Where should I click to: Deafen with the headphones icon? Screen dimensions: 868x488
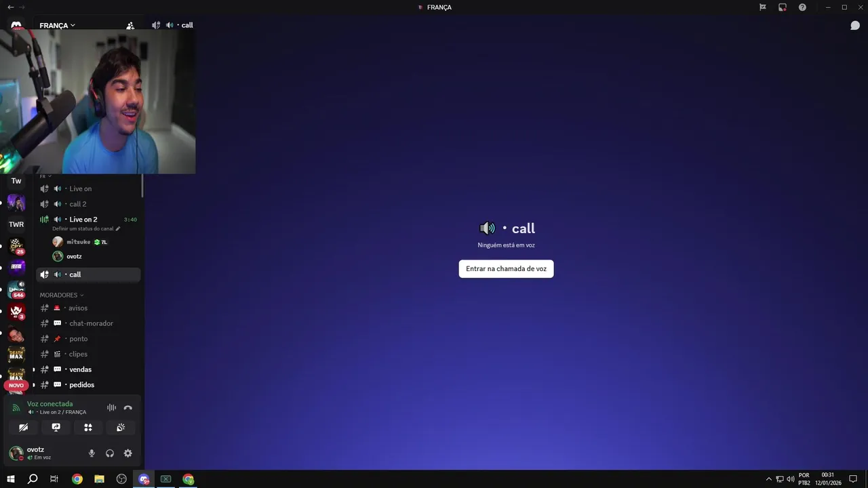(x=110, y=453)
